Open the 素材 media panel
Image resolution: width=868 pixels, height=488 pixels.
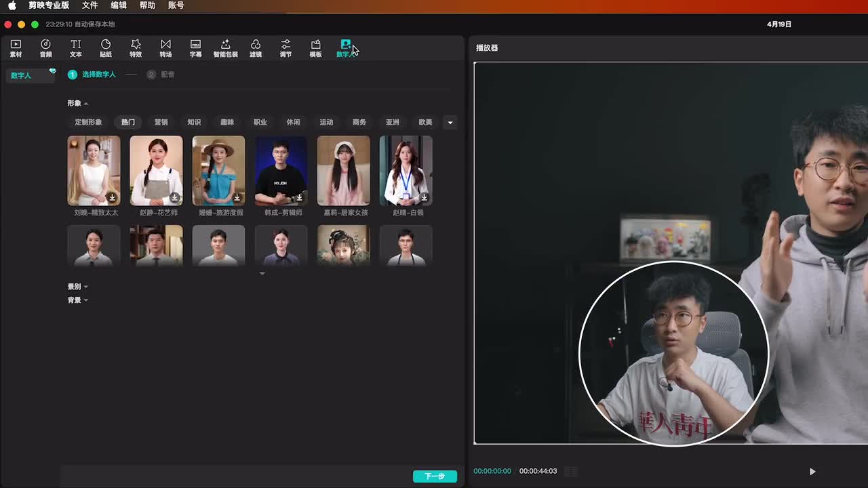click(x=16, y=48)
